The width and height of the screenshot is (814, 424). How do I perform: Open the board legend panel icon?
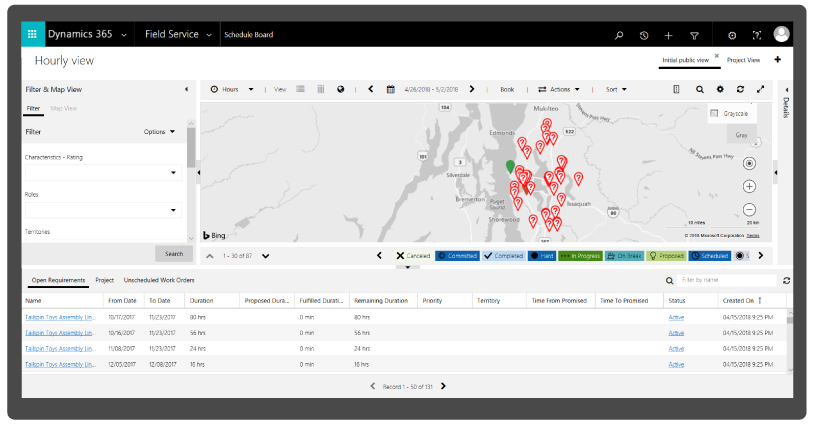tap(676, 89)
